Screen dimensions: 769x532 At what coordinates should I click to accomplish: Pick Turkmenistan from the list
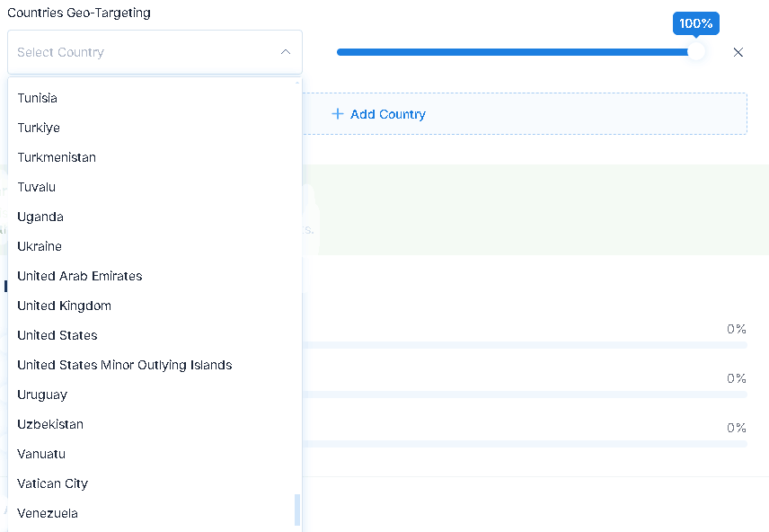pos(155,157)
